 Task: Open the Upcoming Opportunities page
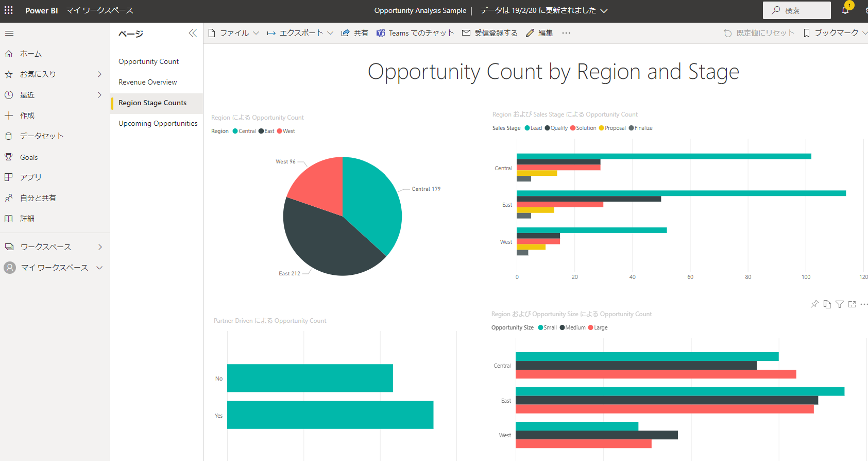(158, 123)
